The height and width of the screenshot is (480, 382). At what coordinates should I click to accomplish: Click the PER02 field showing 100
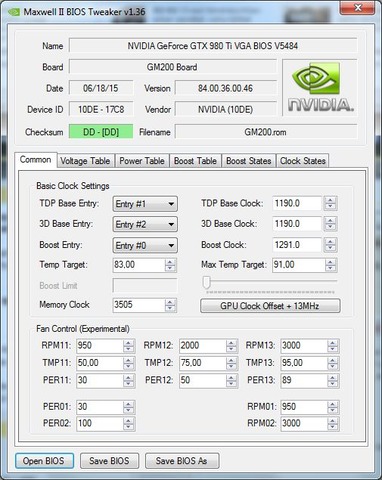coord(100,424)
